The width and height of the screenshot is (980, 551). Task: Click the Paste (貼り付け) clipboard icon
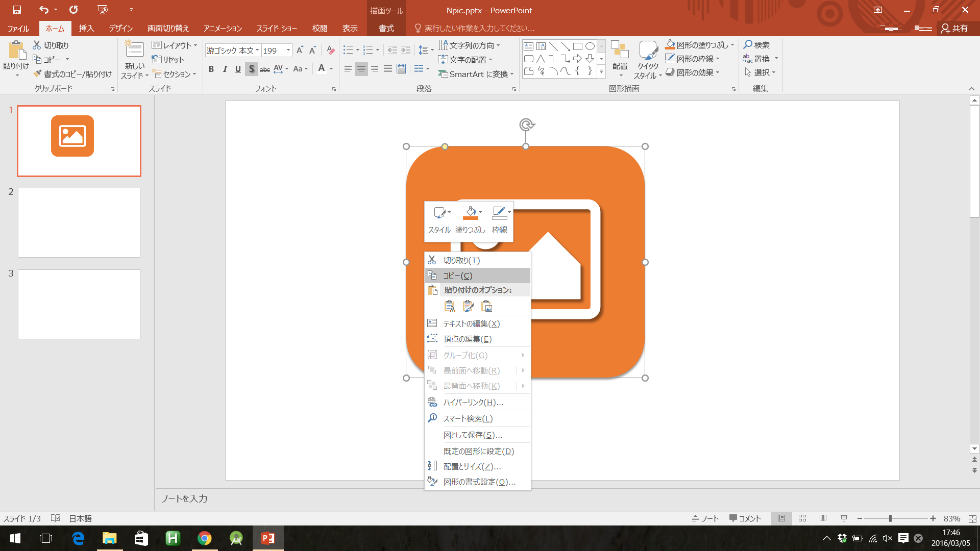[x=16, y=51]
